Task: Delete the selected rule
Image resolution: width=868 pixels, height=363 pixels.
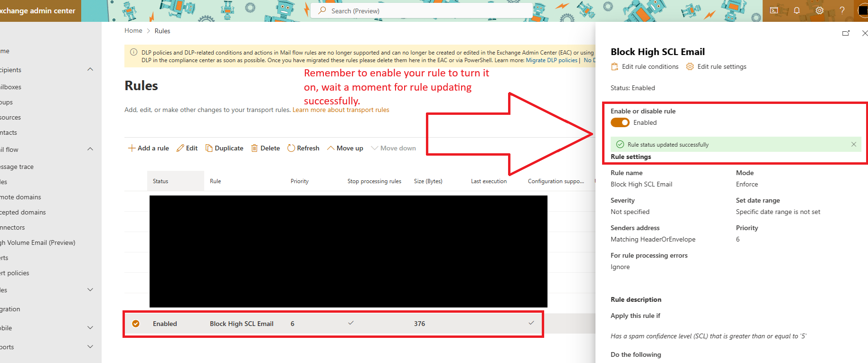Action: pyautogui.click(x=265, y=148)
